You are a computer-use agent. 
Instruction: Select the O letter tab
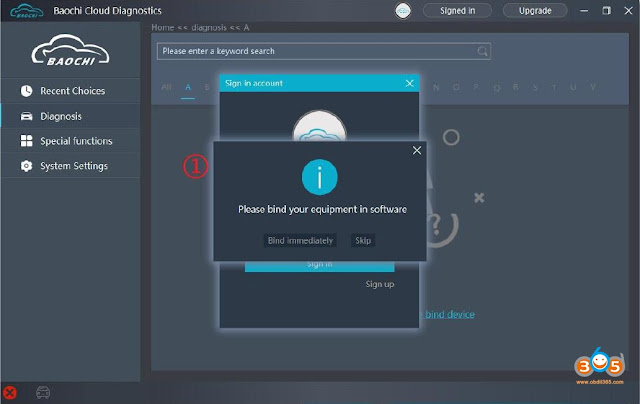[x=456, y=87]
